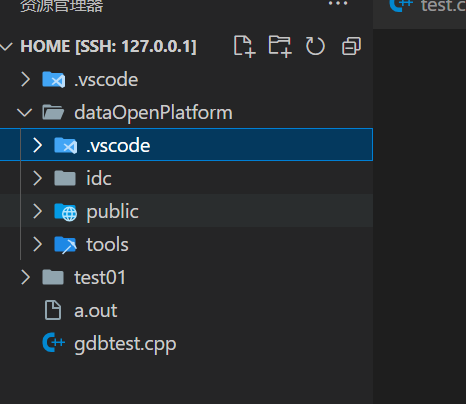Open the explorer more actions ellipsis
Screen dimensions: 466x404
click(x=338, y=3)
